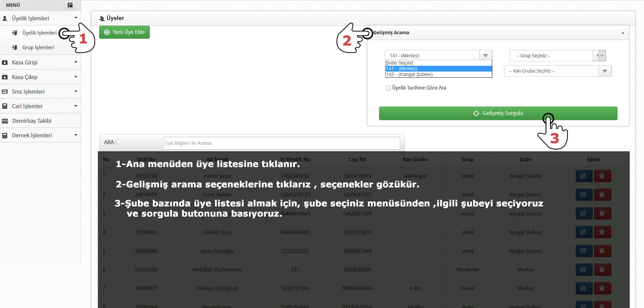This screenshot has width=644, height=308.
Task: Open the Grup Seçiniz dropdown
Action: point(557,56)
